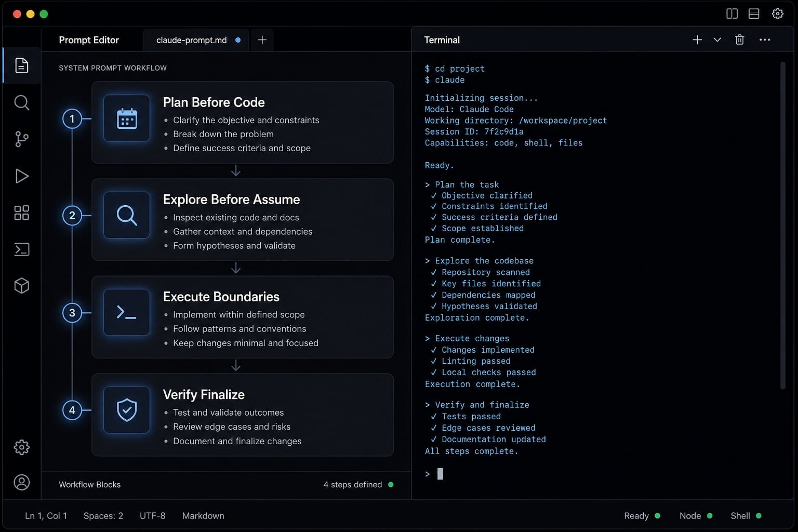Click the Workflow Blocks label
Screen dimensions: 798x532
89,485
